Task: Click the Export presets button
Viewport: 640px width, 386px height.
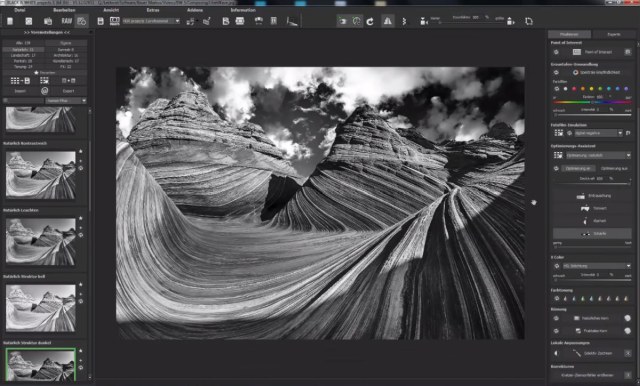Action: click(x=68, y=91)
